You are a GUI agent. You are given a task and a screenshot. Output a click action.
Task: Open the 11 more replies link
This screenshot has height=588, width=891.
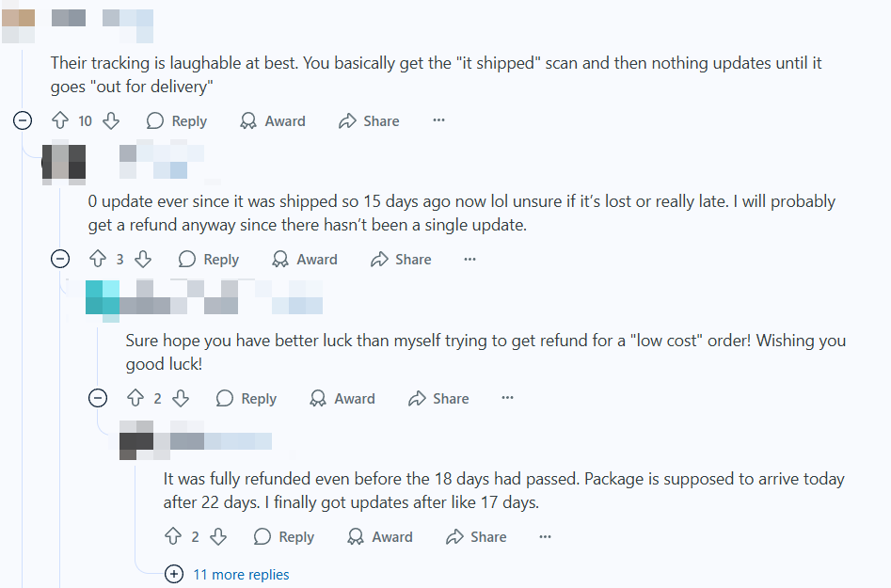[x=243, y=574]
